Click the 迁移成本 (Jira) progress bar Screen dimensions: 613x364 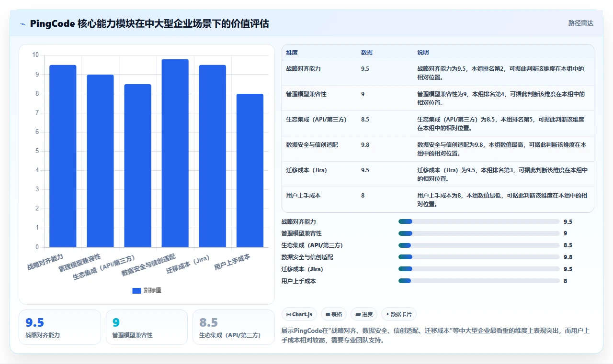point(479,269)
